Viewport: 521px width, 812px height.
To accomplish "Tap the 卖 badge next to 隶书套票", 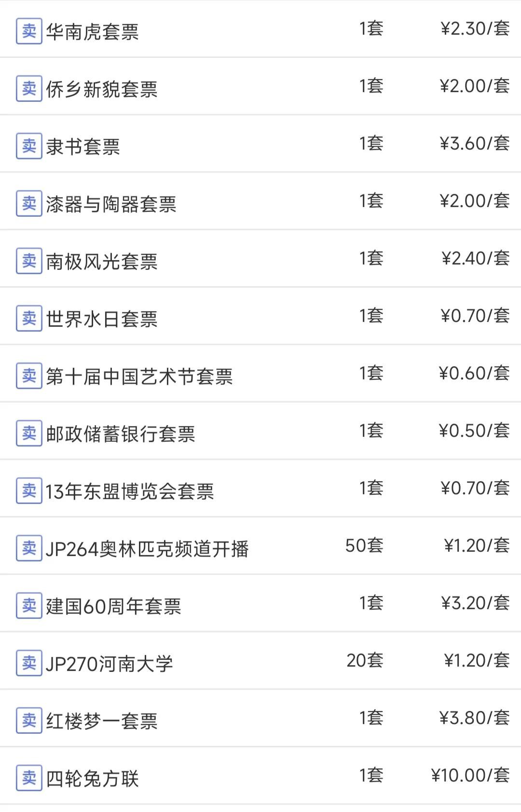I will tap(29, 146).
